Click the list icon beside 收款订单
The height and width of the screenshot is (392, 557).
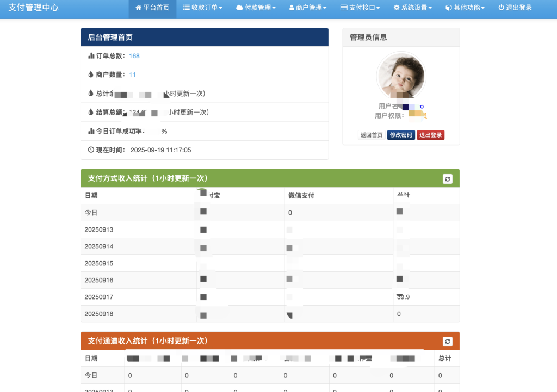pyautogui.click(x=187, y=8)
